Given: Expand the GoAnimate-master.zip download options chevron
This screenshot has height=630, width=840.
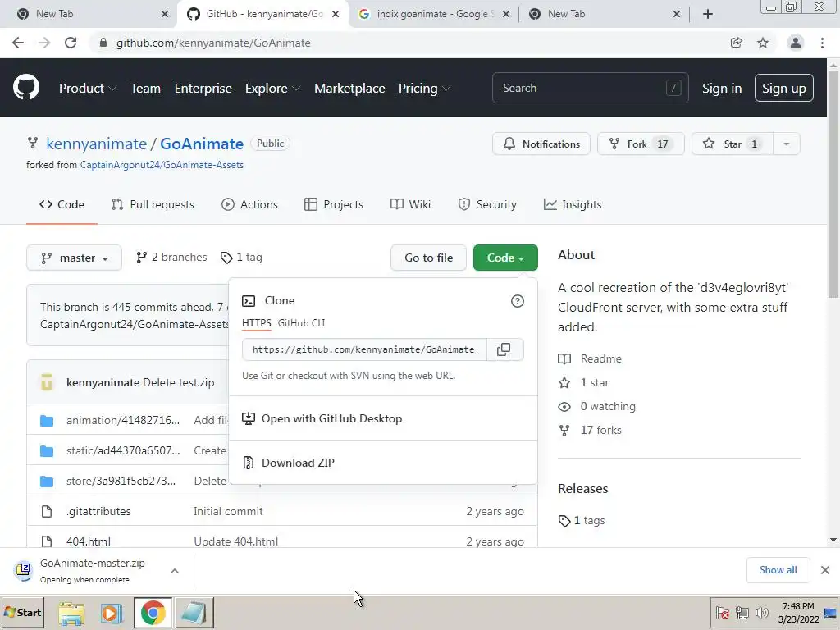Looking at the screenshot, I should pyautogui.click(x=175, y=571).
